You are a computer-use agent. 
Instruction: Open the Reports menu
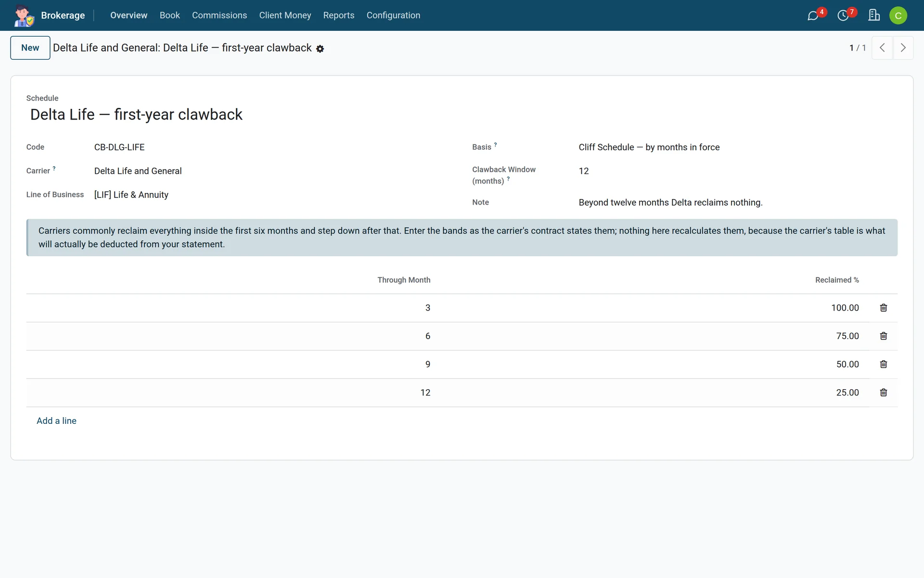click(x=339, y=15)
